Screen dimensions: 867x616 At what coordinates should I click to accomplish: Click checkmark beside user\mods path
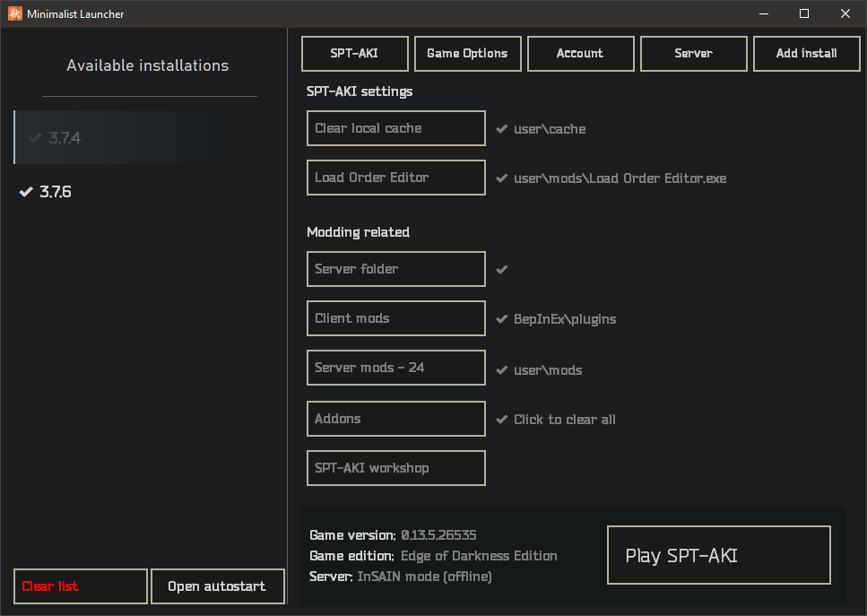(x=502, y=370)
